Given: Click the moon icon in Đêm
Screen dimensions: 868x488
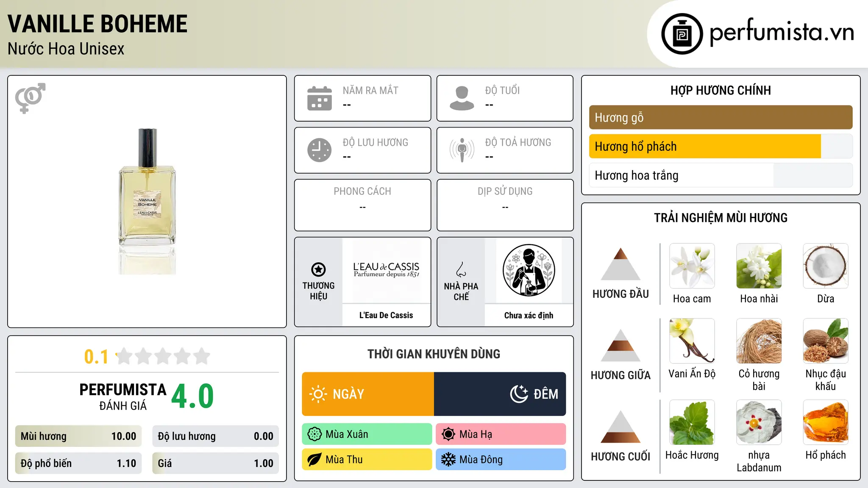Looking at the screenshot, I should [519, 394].
